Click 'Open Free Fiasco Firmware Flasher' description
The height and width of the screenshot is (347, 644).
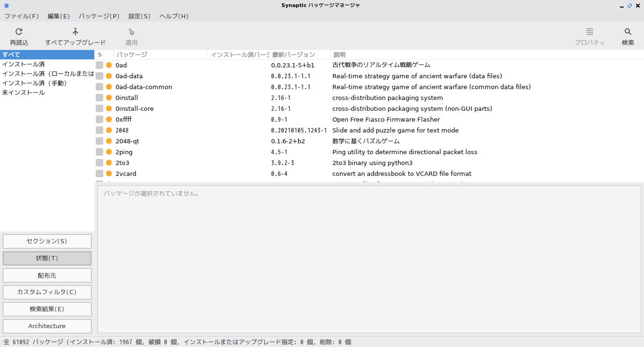pos(386,119)
